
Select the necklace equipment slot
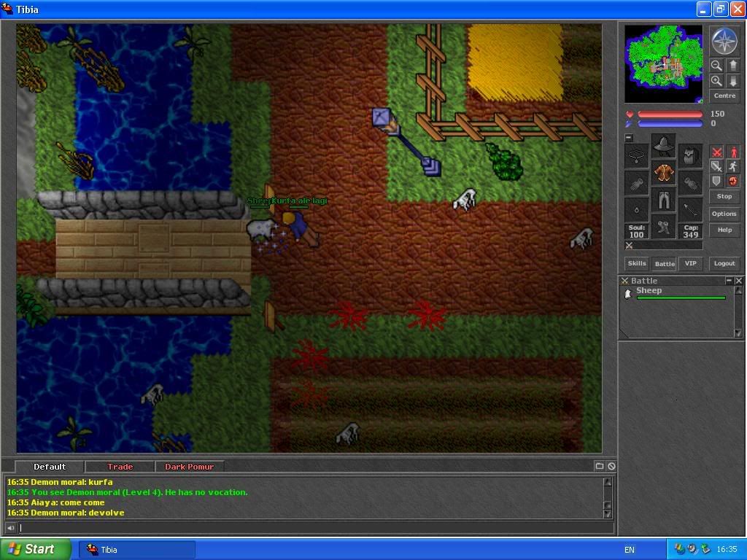pos(636,156)
